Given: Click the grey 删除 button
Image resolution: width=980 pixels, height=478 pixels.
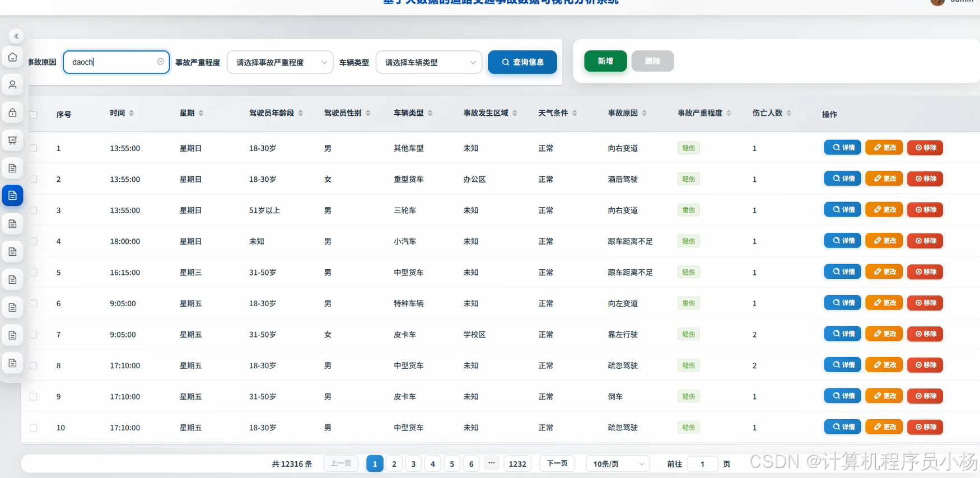Looking at the screenshot, I should (652, 61).
